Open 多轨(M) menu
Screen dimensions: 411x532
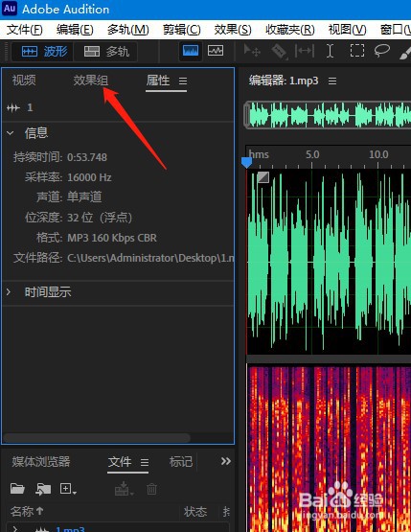127,30
